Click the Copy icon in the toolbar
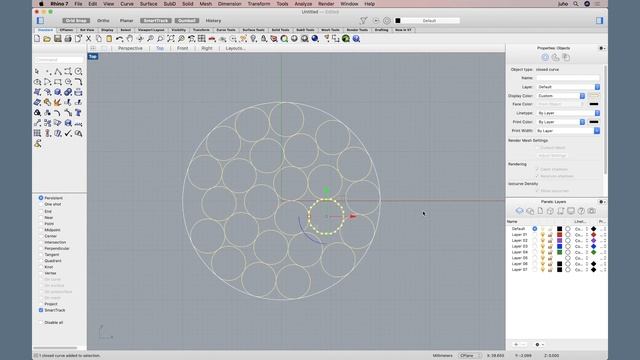The width and height of the screenshot is (640, 360). [98, 39]
